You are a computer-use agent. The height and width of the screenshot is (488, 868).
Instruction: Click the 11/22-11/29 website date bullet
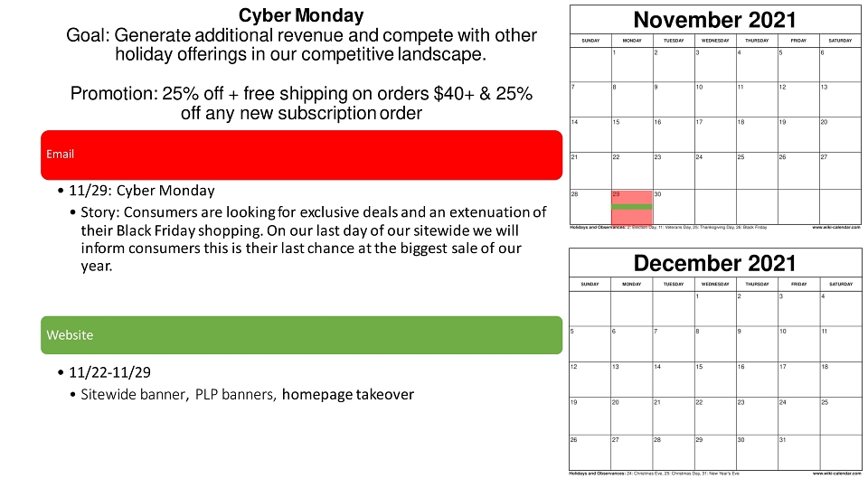pos(109,372)
